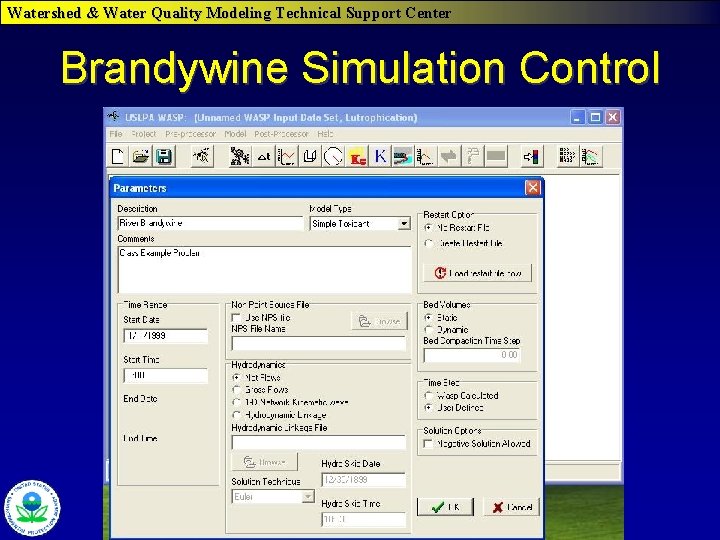
Task: Click the Hydro Skip Time field
Action: 363,519
